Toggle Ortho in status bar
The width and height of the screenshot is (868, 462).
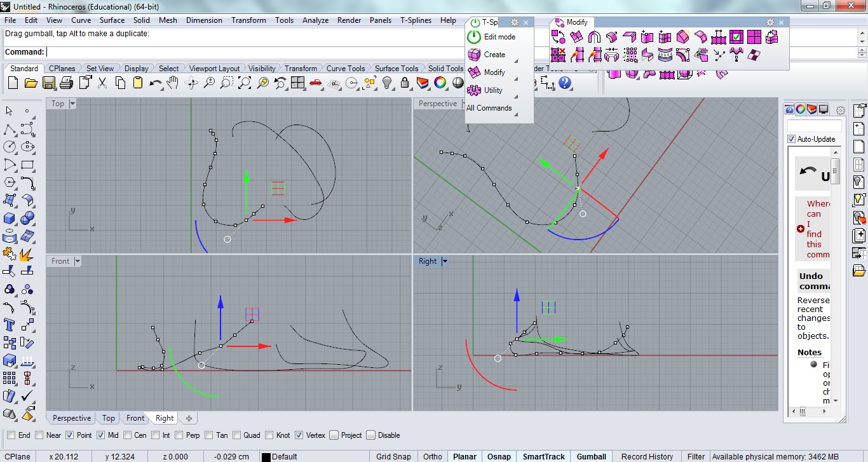point(433,456)
